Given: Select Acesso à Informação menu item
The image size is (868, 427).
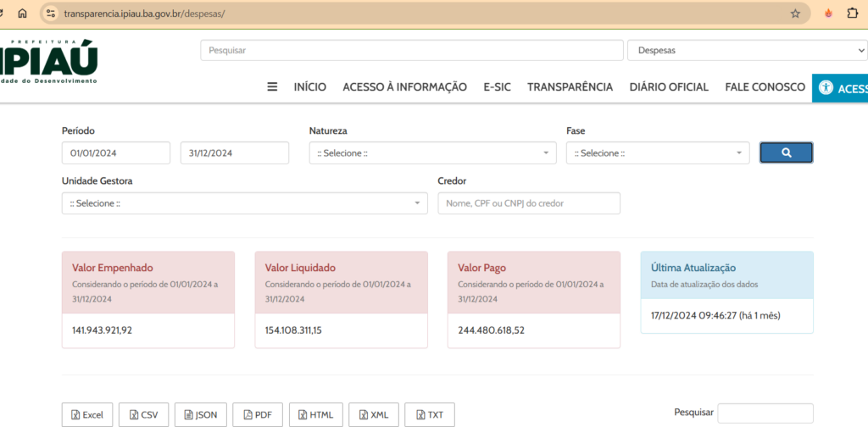Looking at the screenshot, I should point(404,86).
